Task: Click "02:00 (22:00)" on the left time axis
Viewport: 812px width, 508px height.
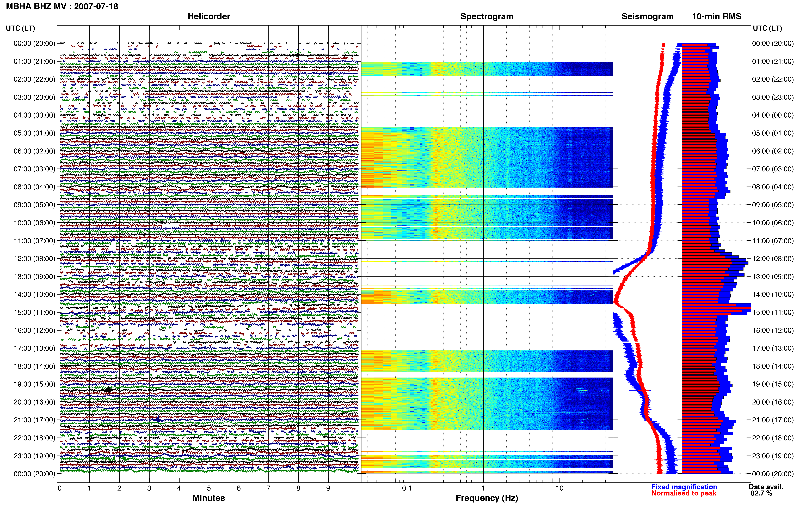Action: [x=34, y=79]
